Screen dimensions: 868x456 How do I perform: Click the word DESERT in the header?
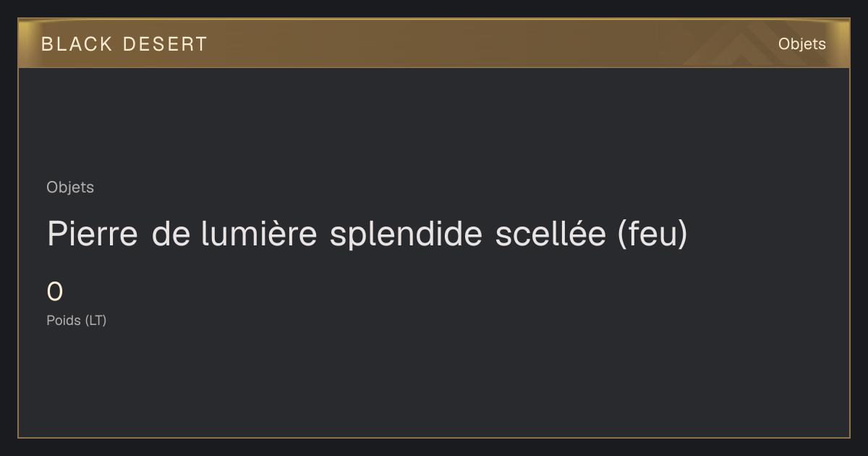coord(165,44)
